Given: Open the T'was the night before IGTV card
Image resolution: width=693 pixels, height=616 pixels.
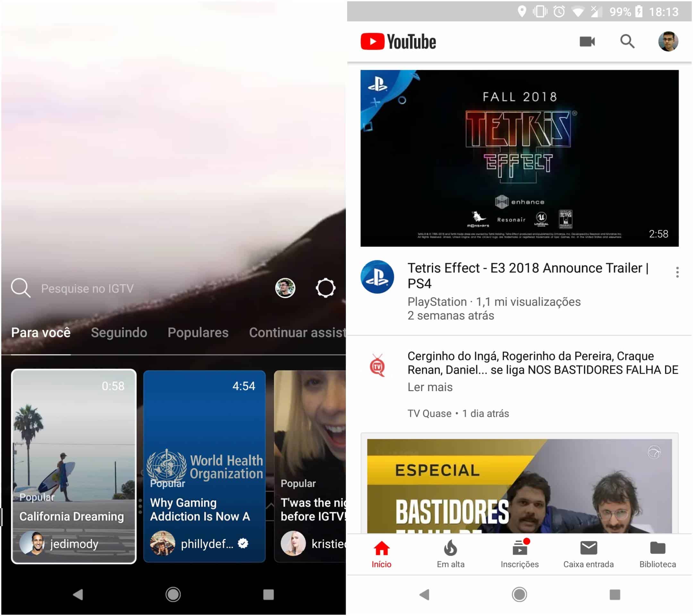Looking at the screenshot, I should click(x=310, y=466).
